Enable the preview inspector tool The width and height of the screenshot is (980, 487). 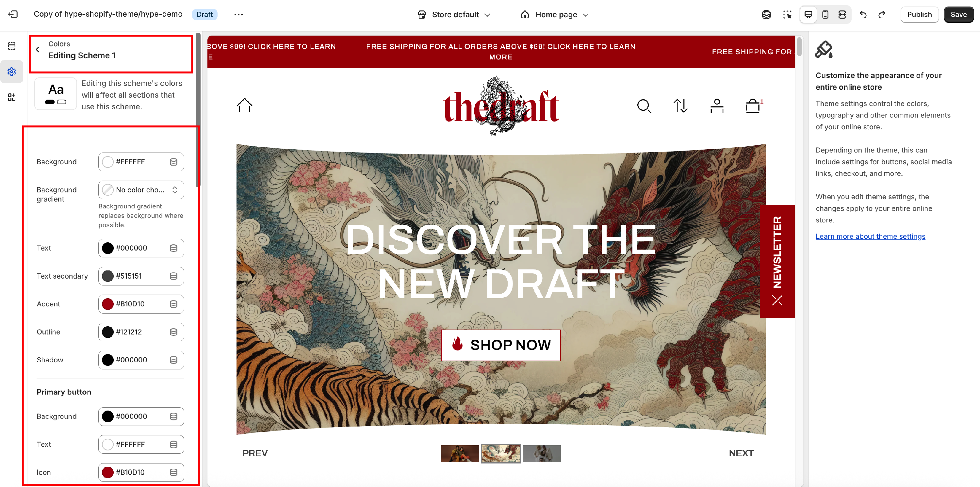click(x=787, y=14)
